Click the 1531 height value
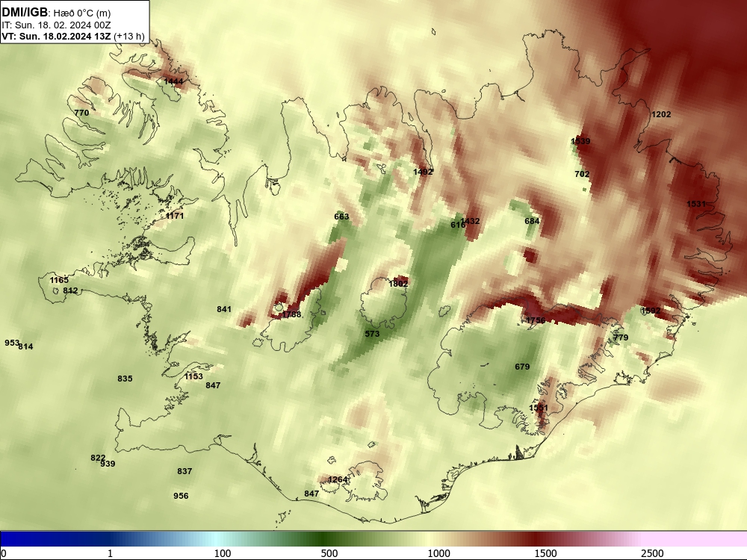 coord(696,204)
